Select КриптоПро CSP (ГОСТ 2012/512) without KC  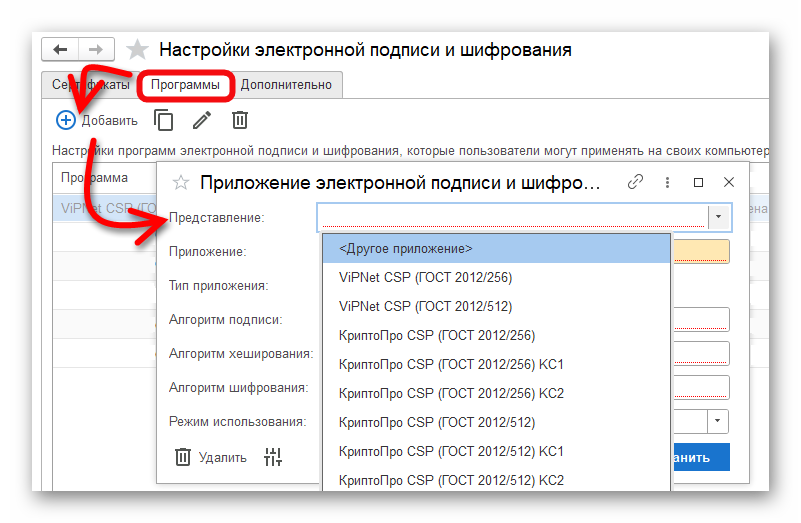496,423
